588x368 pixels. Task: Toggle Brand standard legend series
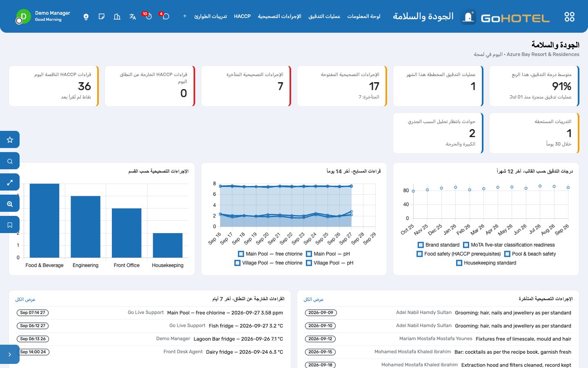point(439,245)
